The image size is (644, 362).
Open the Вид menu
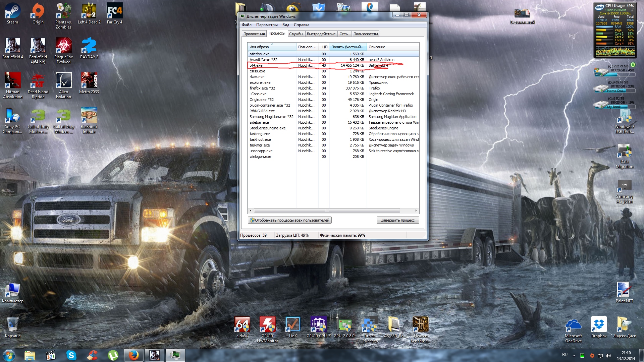[x=285, y=25]
